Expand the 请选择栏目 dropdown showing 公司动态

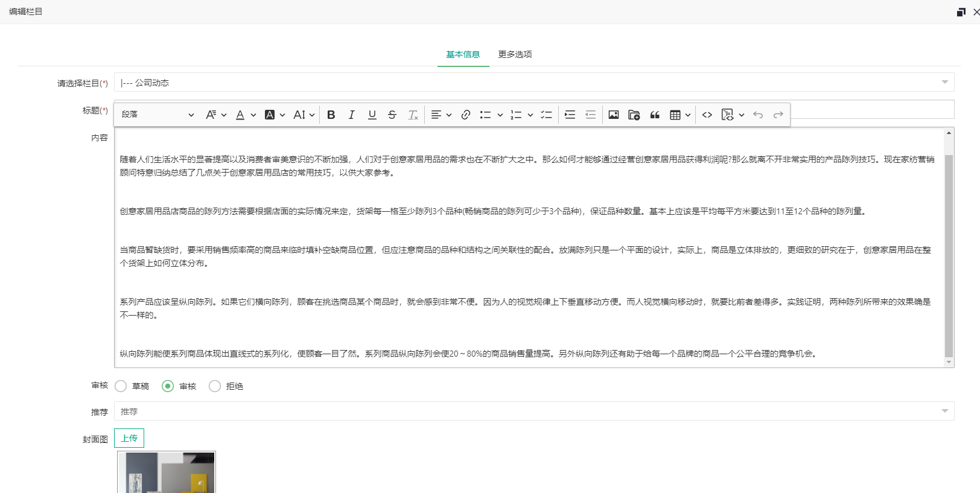(534, 83)
